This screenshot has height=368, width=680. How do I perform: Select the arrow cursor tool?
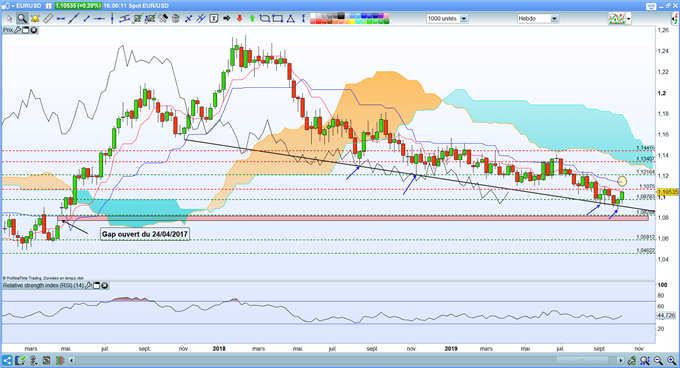(x=10, y=19)
